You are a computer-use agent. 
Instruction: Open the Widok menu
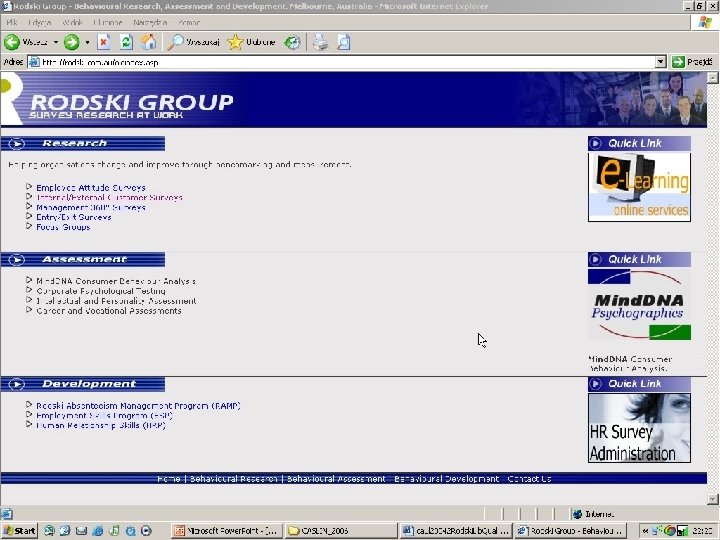(72, 22)
